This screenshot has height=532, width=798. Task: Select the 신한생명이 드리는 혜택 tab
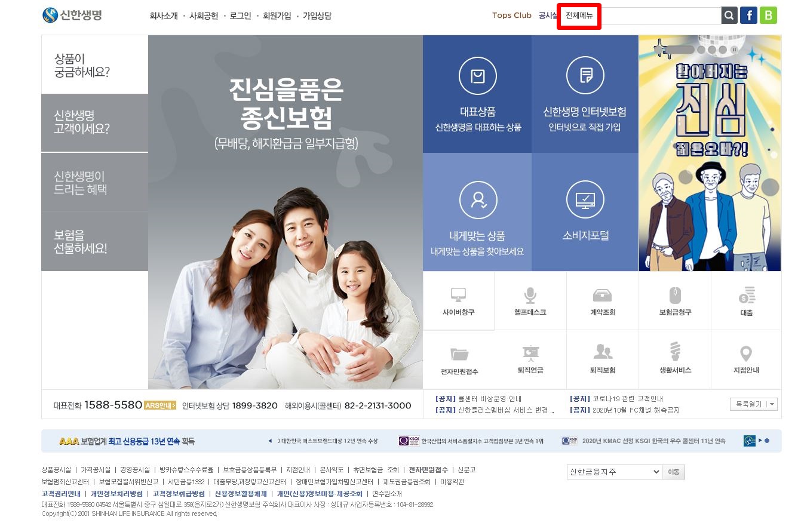point(94,183)
